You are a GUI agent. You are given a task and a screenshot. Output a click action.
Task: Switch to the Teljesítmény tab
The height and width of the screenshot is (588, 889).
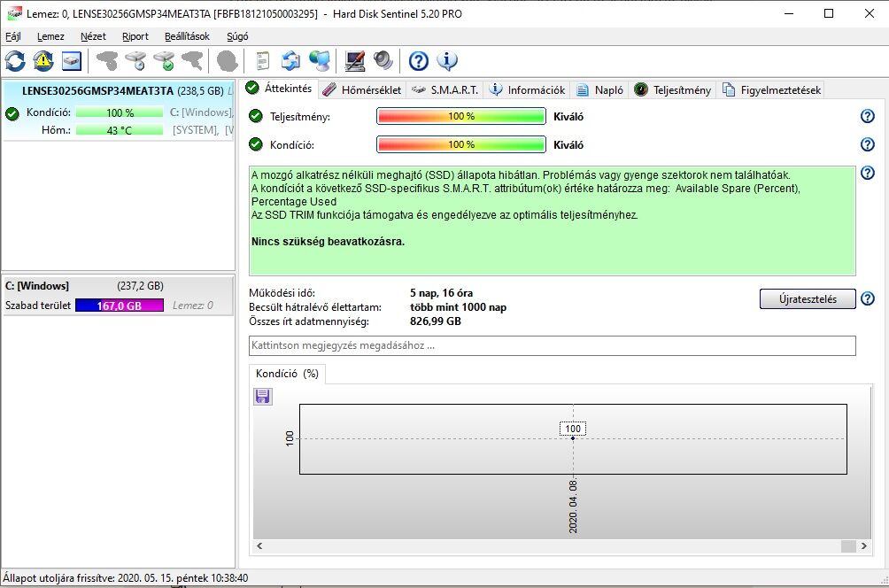point(672,90)
